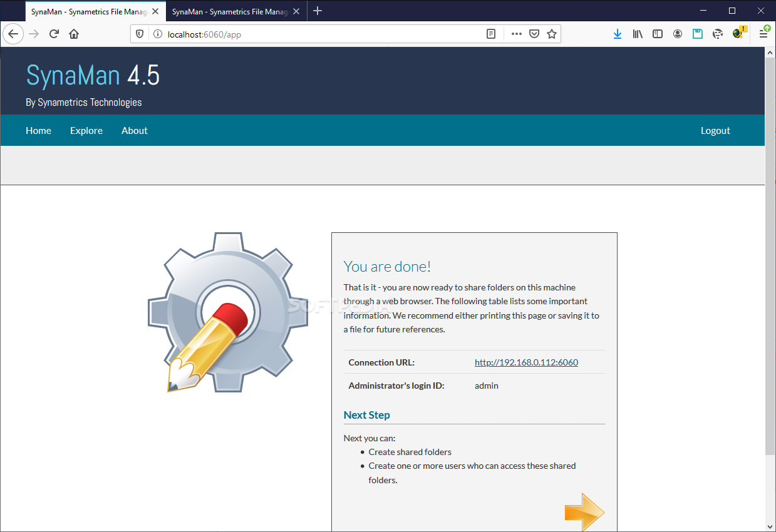Click the SynaMan 4.5 title
Screen dimensions: 776x532
93,75
